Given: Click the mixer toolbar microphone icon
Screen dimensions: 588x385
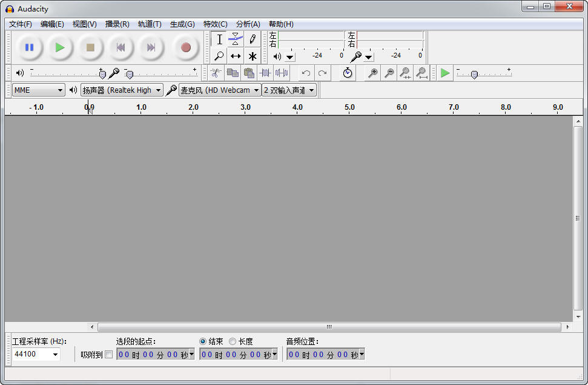Looking at the screenshot, I should tap(114, 73).
